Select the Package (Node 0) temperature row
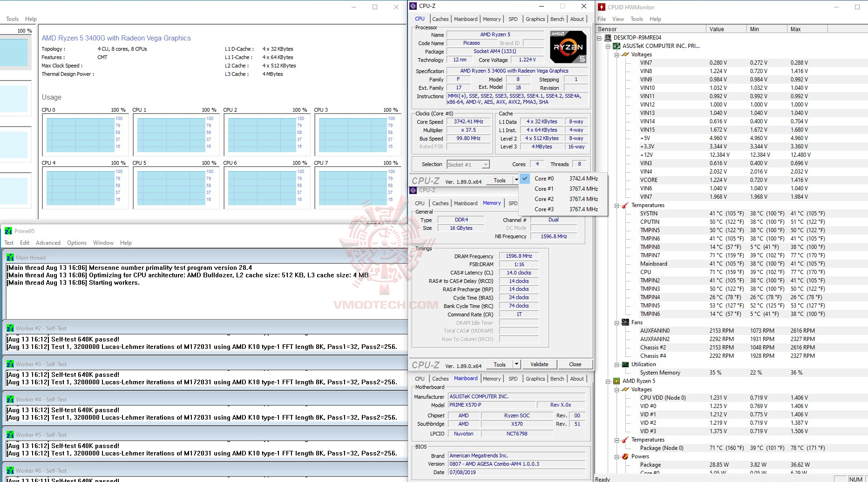Viewport: 868px width, 482px height. click(x=731, y=448)
